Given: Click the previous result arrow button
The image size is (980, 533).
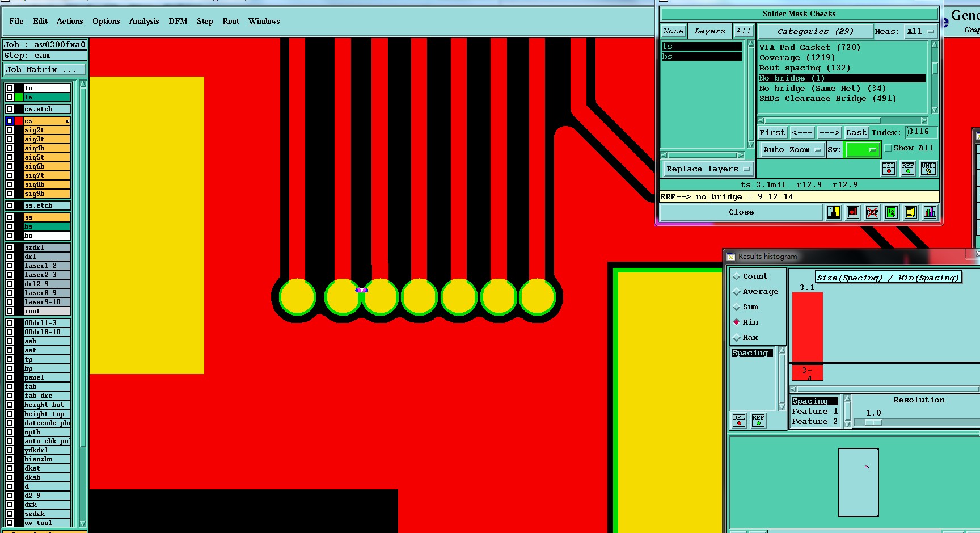Looking at the screenshot, I should pos(802,133).
